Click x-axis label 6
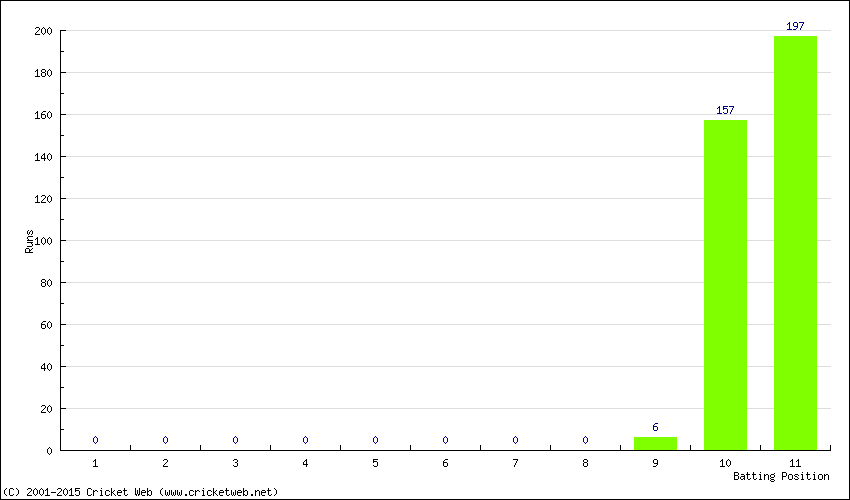 pos(445,463)
